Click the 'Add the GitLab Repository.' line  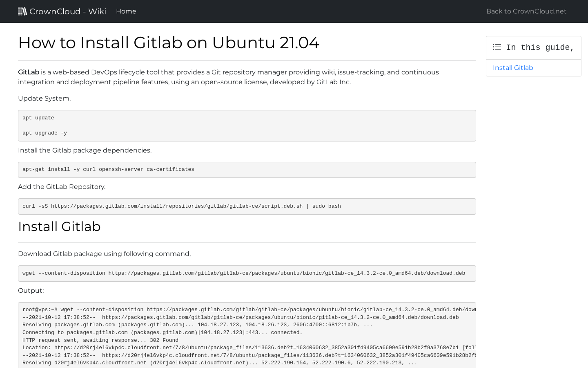62,186
